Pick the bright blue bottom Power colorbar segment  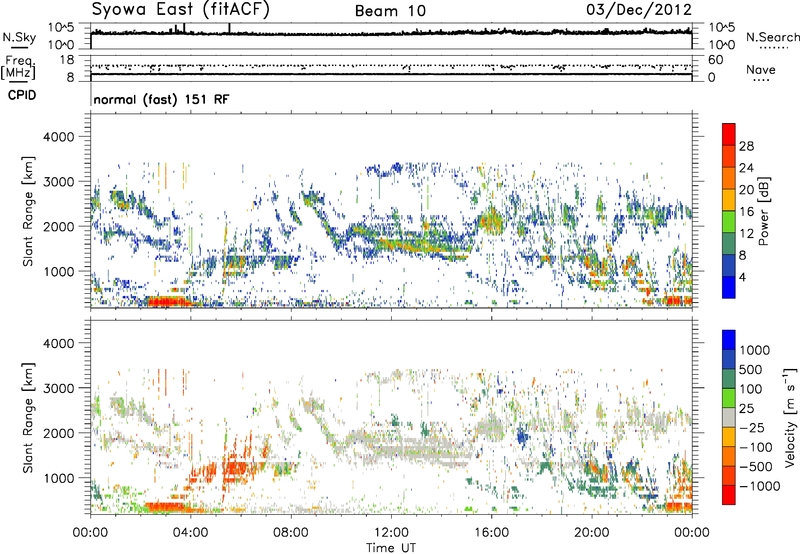[729, 288]
